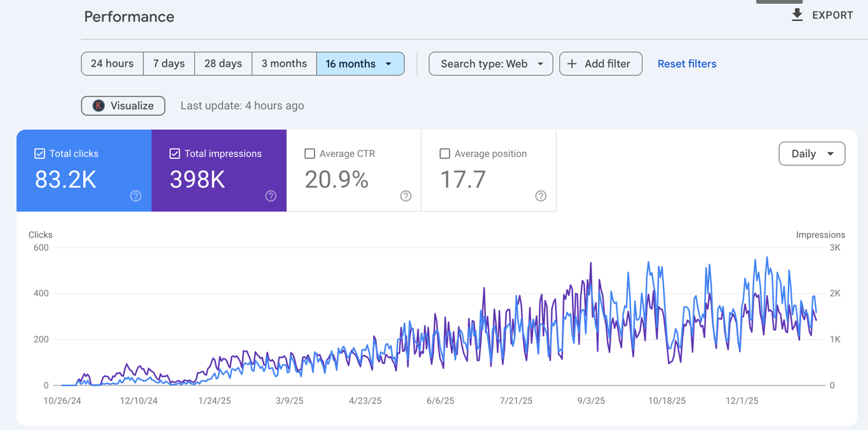868x430 pixels.
Task: Click the Export download icon
Action: [797, 15]
